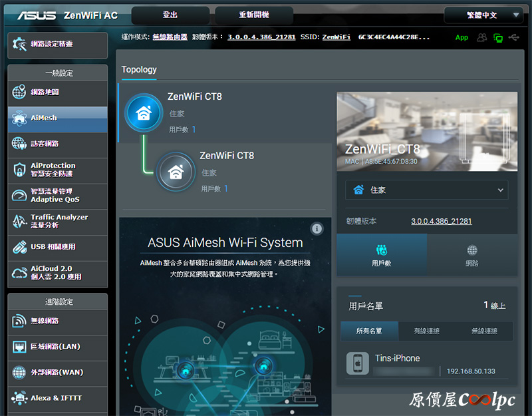Click the AiCloud 2.0 cloud icon
The image size is (532, 416).
point(19,273)
